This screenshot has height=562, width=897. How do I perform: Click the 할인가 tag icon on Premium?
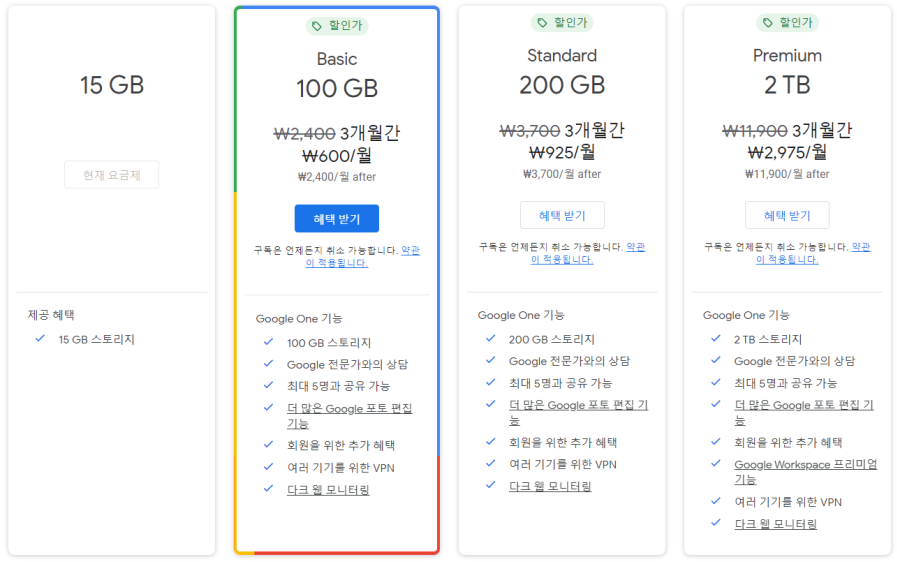[767, 22]
